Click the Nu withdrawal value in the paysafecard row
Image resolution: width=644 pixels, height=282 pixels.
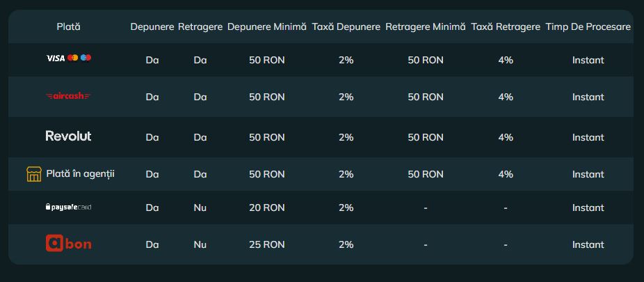click(200, 207)
